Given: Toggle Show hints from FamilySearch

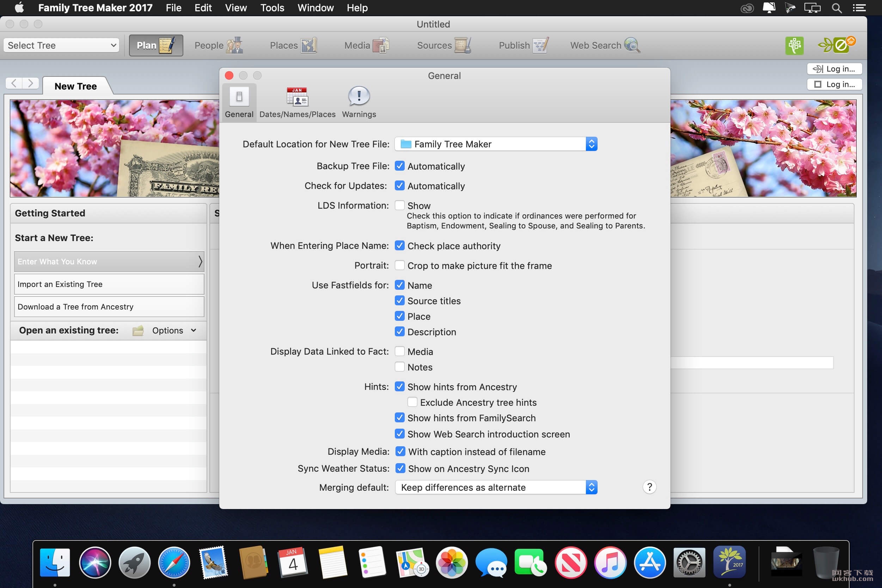Looking at the screenshot, I should click(400, 417).
